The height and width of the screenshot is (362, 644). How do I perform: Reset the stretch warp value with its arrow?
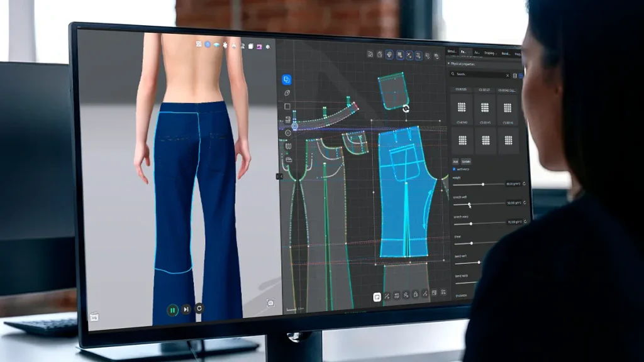pos(525,222)
